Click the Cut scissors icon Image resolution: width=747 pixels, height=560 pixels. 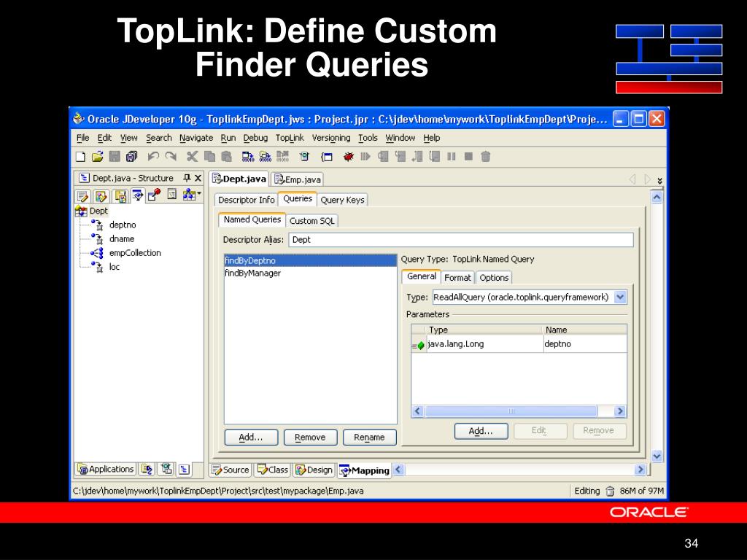click(192, 157)
